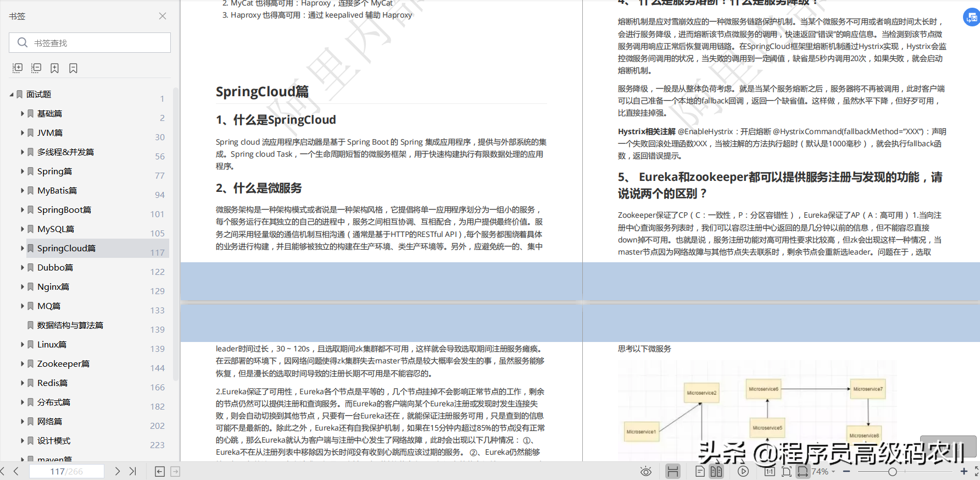The width and height of the screenshot is (980, 480).
Task: Toggle continuous scrolling mode
Action: pyautogui.click(x=673, y=471)
